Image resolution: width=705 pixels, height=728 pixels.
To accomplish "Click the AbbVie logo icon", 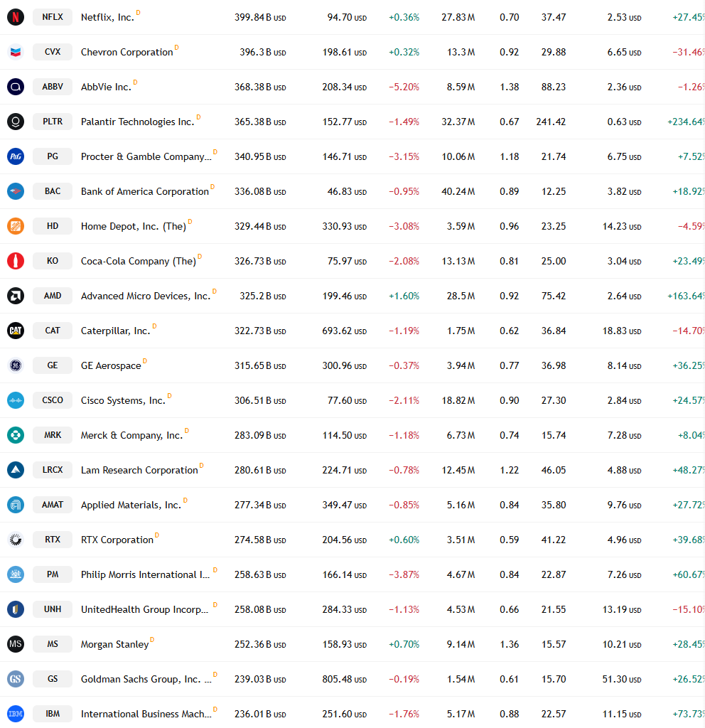I will pyautogui.click(x=16, y=87).
